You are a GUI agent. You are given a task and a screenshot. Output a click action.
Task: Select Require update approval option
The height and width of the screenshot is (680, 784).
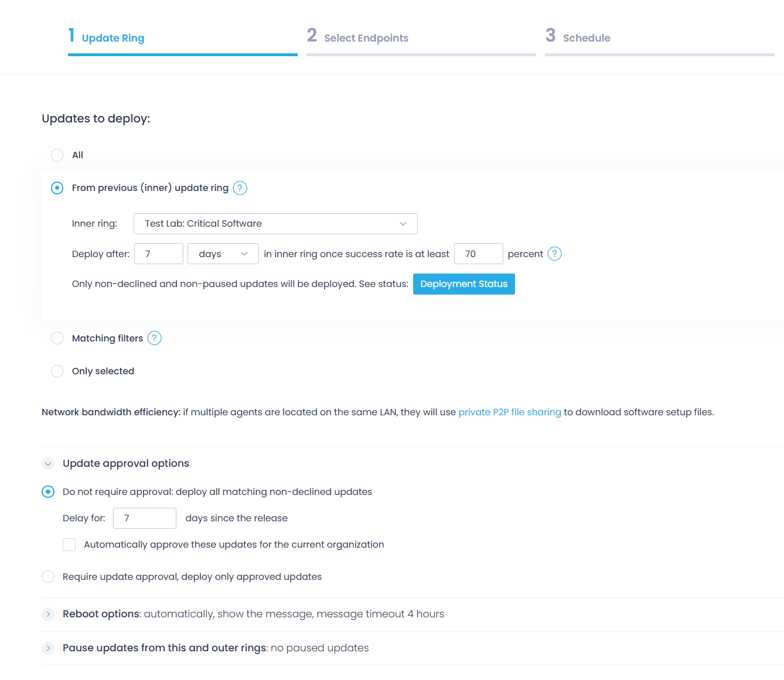(48, 576)
